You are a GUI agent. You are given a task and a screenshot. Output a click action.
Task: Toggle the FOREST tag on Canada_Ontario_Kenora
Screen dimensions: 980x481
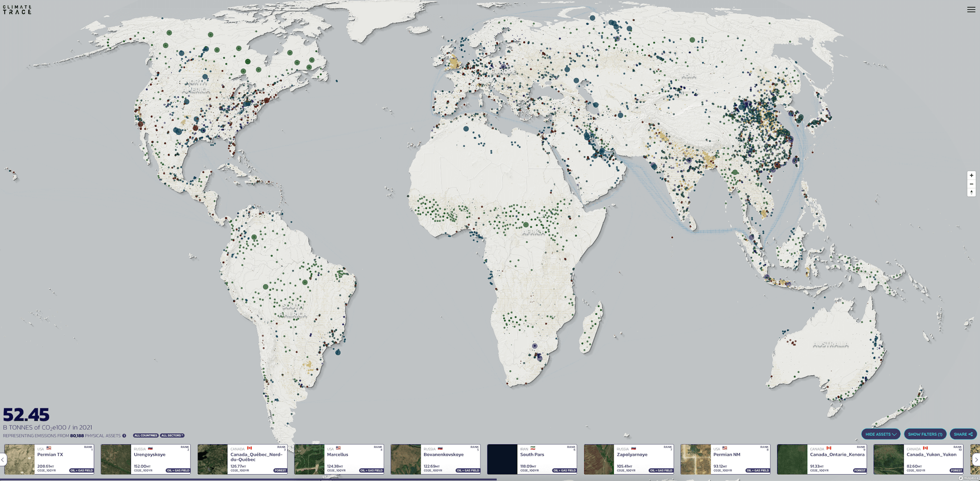[859, 470]
